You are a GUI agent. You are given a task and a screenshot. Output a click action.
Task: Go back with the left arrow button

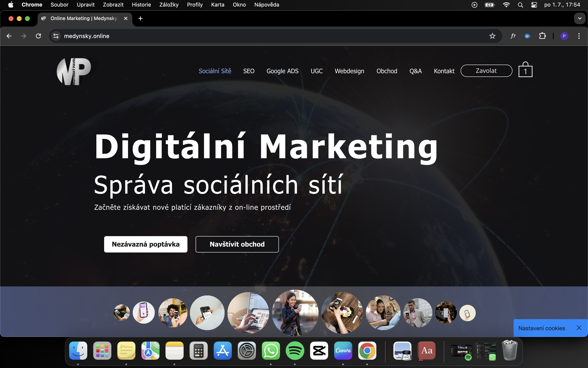(x=9, y=36)
